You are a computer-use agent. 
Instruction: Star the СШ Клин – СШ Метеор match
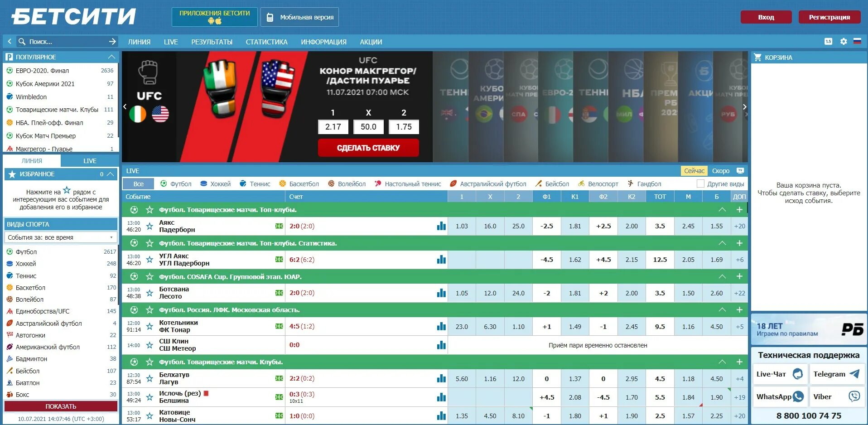pyautogui.click(x=149, y=345)
